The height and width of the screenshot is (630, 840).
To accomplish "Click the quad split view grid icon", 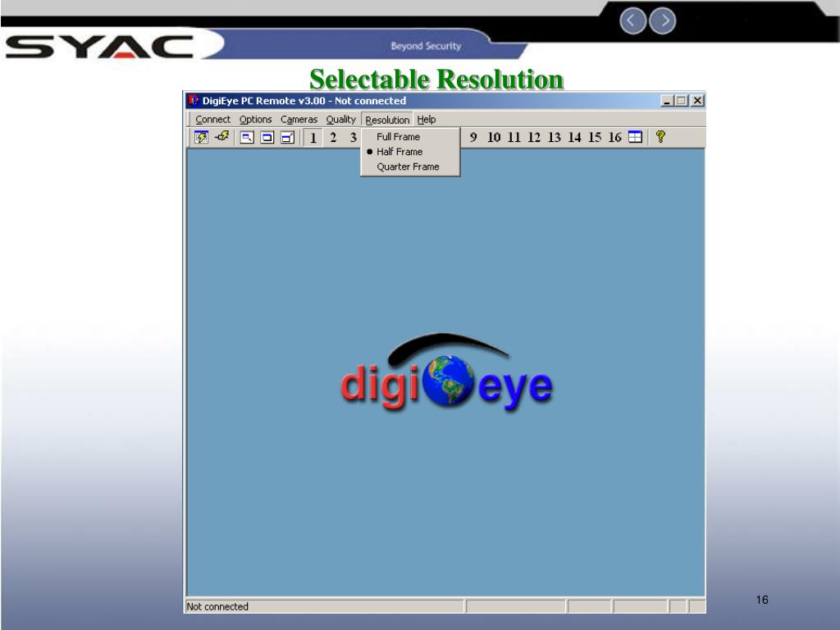I will tap(635, 137).
